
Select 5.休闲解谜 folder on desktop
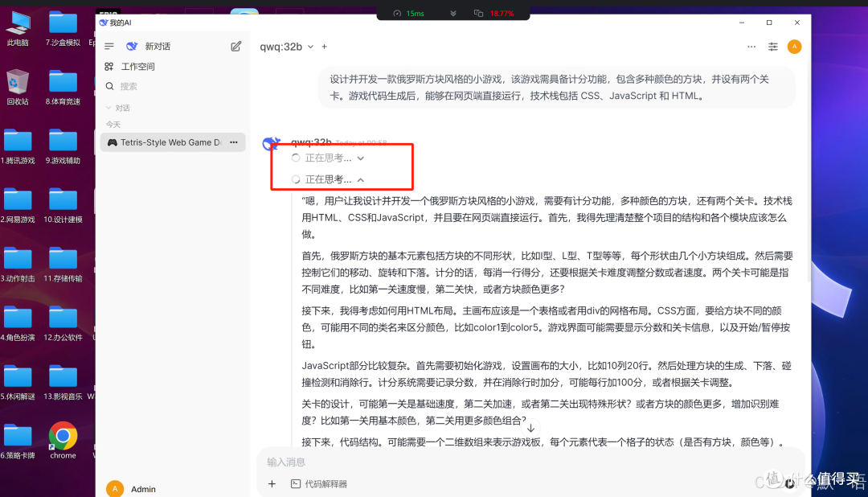18,382
